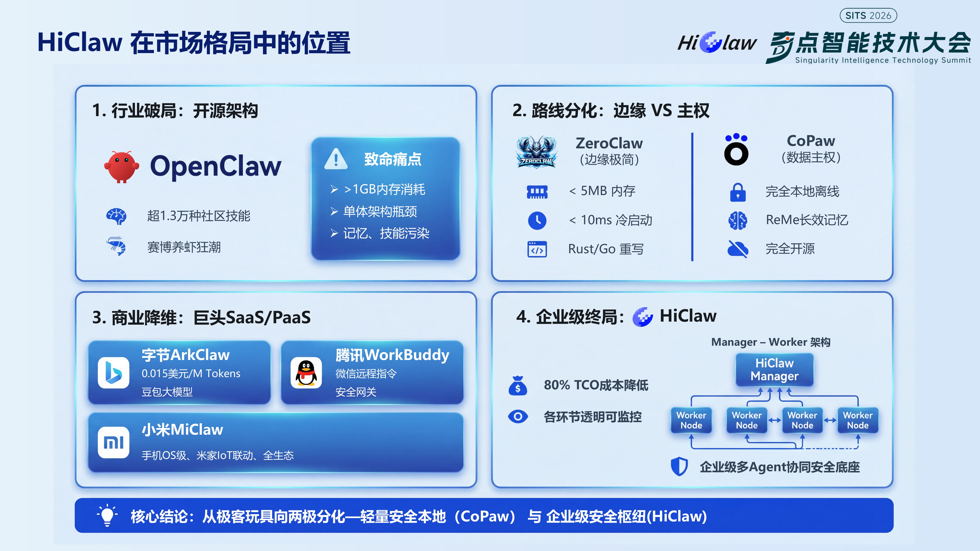This screenshot has width=980, height=551.
Task: Select the HiClaw Manager box
Action: pyautogui.click(x=775, y=370)
